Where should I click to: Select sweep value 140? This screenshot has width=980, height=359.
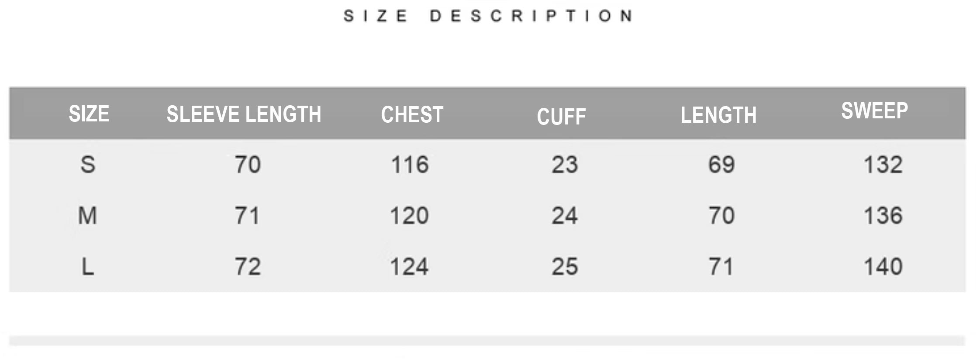point(883,266)
